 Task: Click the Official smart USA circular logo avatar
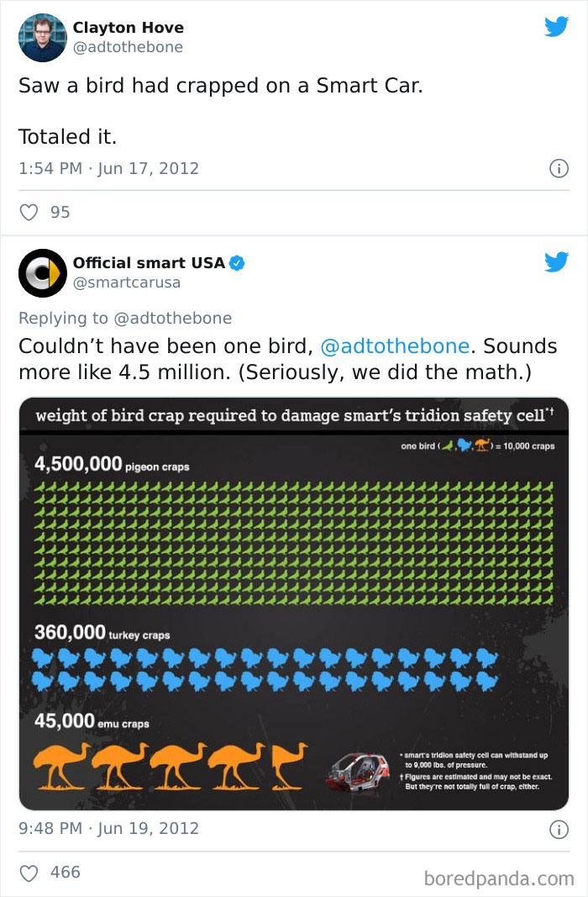pos(42,272)
